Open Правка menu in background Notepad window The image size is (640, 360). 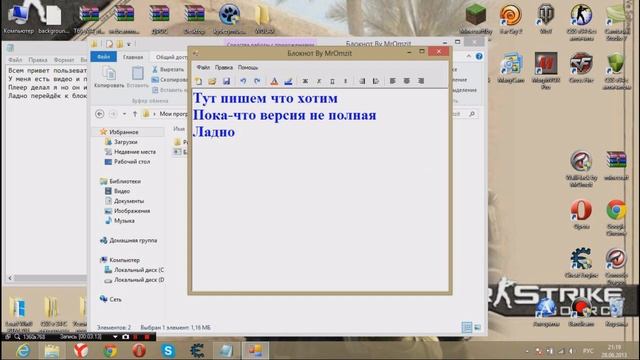[x=38, y=60]
